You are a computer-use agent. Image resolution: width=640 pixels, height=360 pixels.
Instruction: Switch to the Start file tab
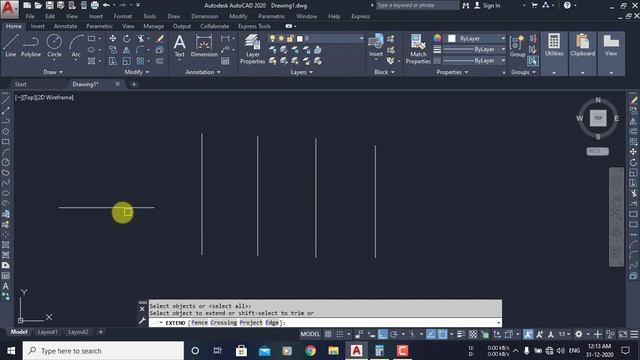coord(20,84)
